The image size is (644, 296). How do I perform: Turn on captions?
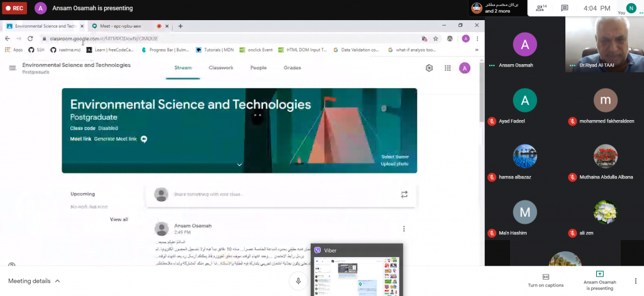(546, 280)
